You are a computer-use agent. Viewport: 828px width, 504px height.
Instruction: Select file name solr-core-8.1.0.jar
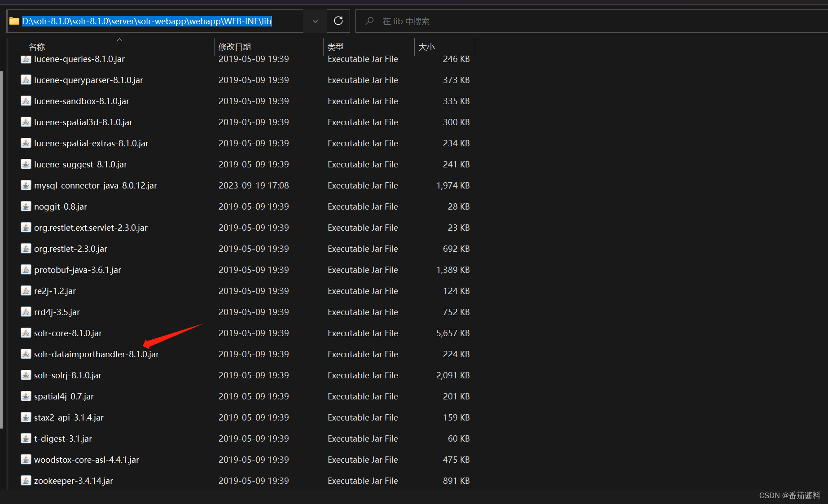pos(68,333)
